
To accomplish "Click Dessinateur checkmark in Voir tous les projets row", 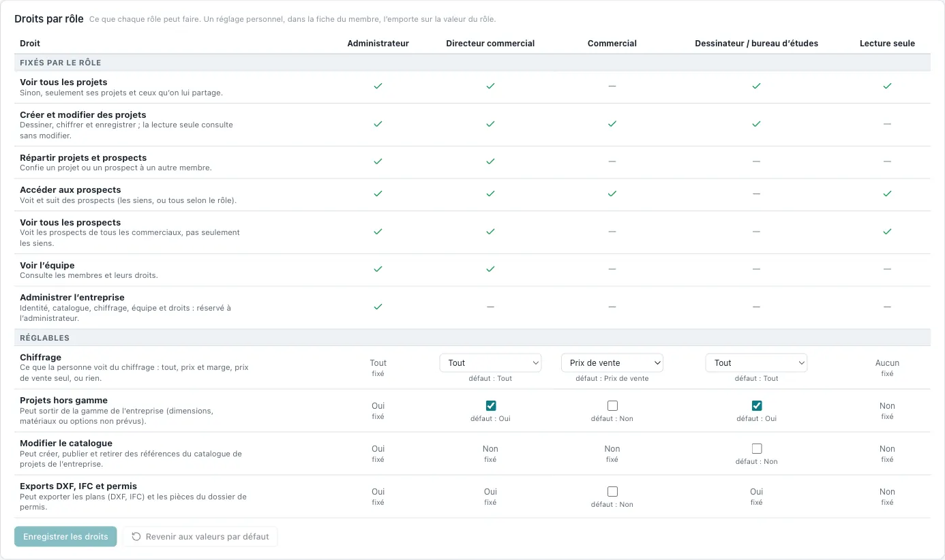I will [x=756, y=87].
